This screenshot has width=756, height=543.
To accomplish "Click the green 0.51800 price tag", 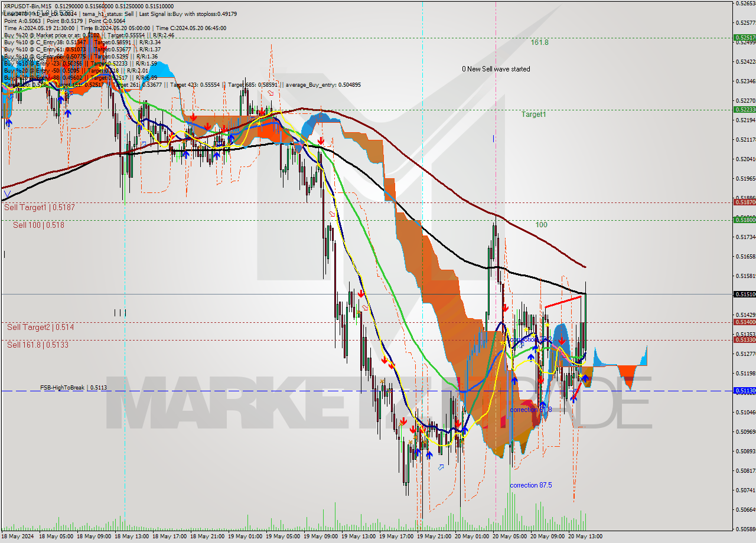I will [744, 220].
